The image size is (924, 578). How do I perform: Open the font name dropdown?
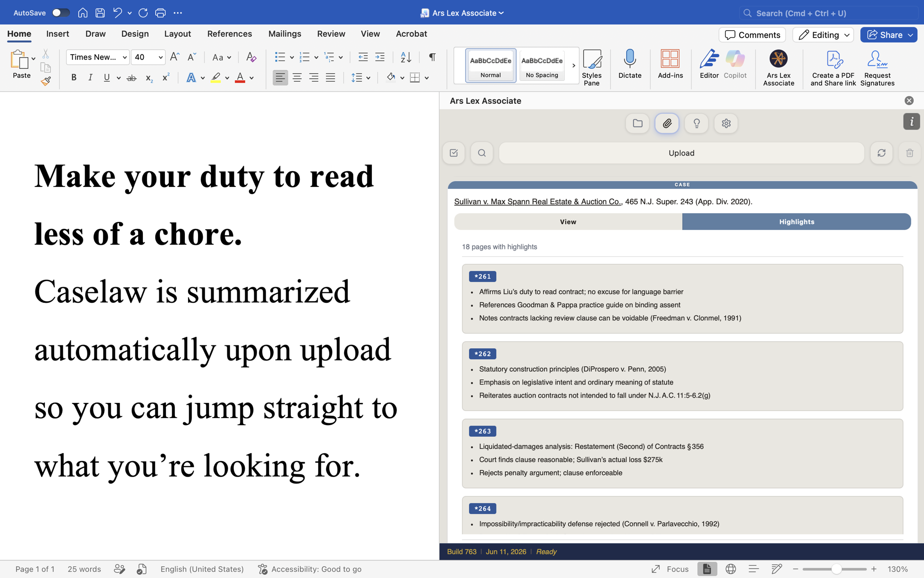124,58
